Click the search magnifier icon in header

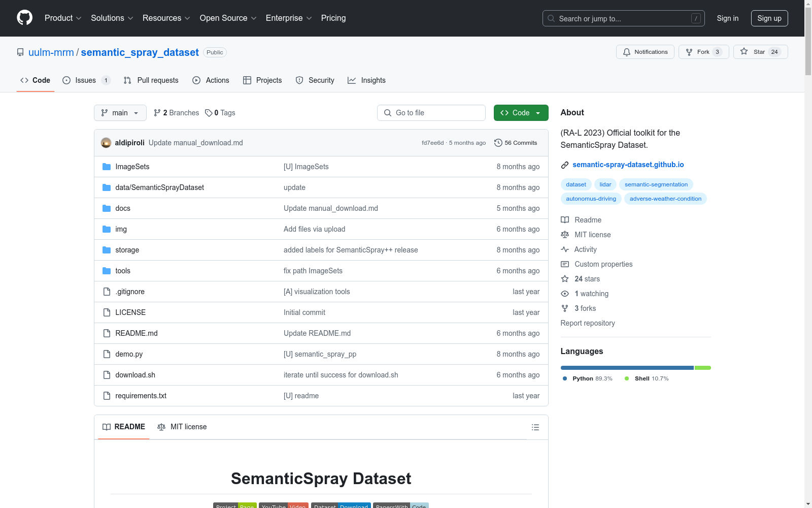[551, 18]
